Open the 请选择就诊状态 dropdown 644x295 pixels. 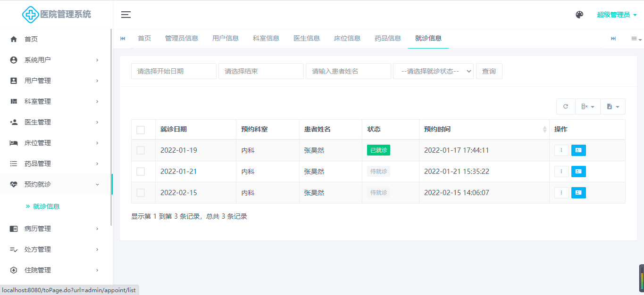pyautogui.click(x=433, y=71)
